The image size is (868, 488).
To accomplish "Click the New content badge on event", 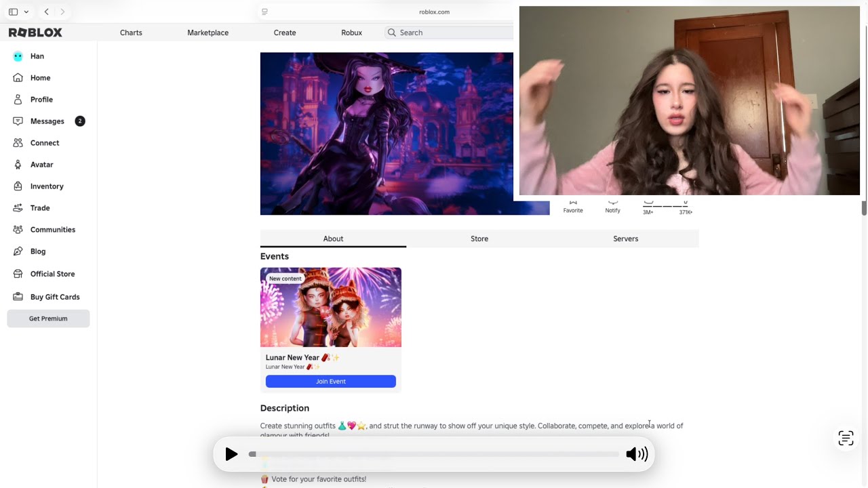I will (x=285, y=279).
